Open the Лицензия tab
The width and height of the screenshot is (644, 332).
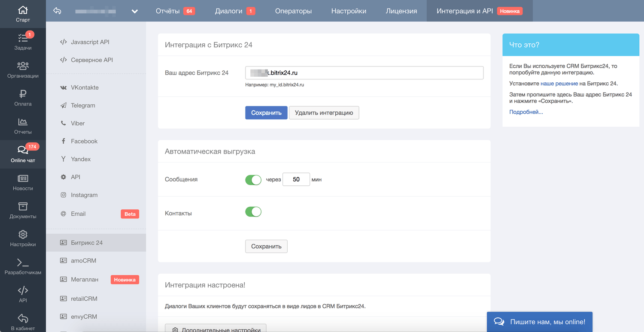click(401, 11)
